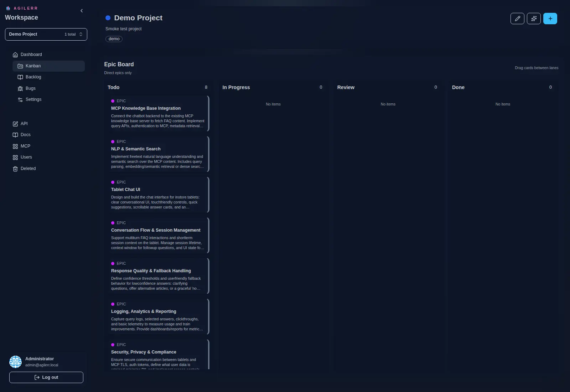Click the Dashboard home icon
570x392 pixels.
[15, 55]
